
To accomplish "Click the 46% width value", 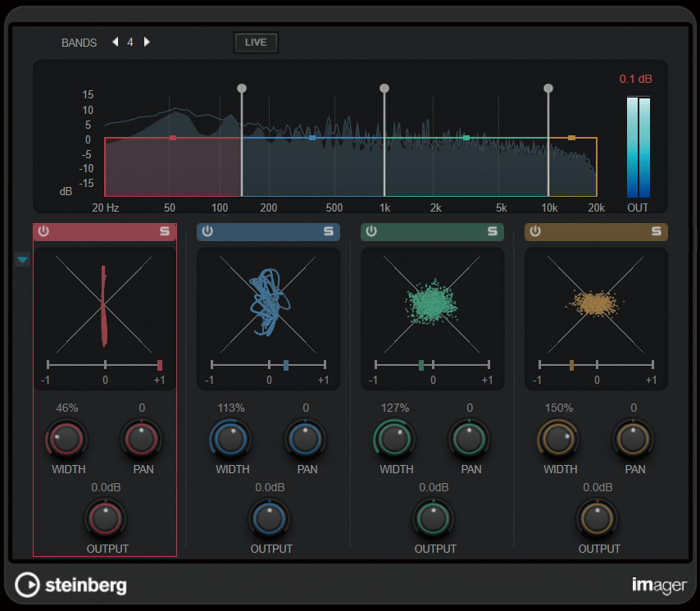I will [x=67, y=408].
